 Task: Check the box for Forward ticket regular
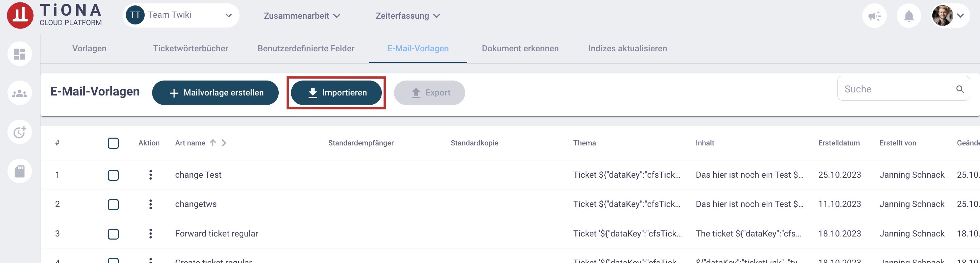pyautogui.click(x=113, y=234)
